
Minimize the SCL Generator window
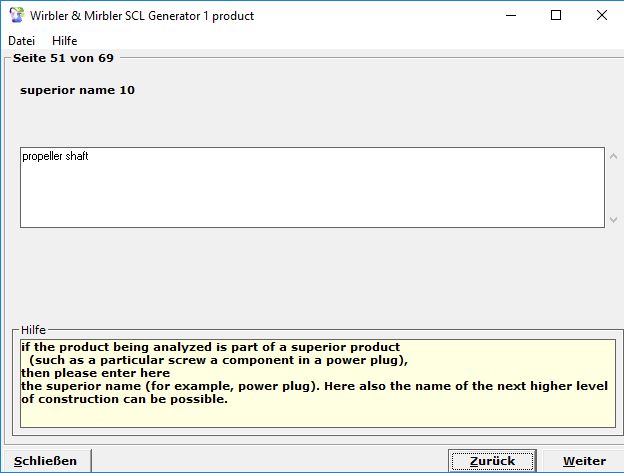click(x=510, y=15)
